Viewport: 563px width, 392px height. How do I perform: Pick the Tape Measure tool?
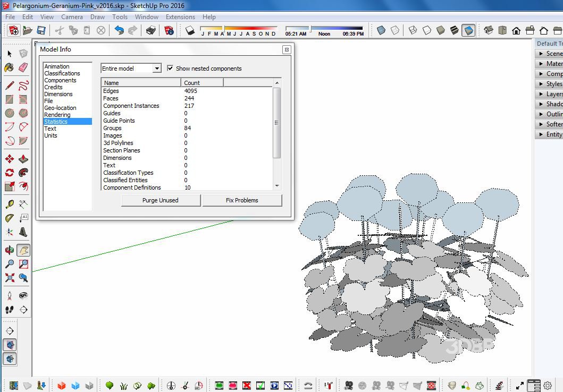click(x=9, y=204)
